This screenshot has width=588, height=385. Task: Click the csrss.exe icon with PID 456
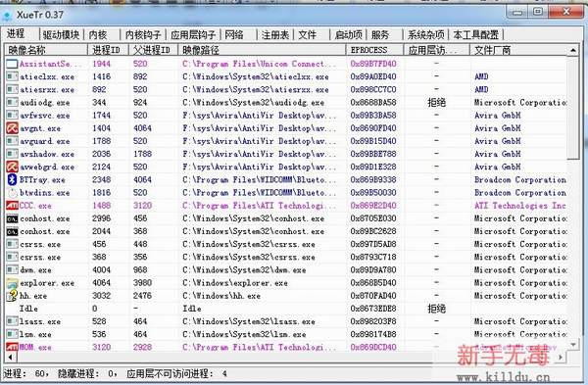click(x=12, y=244)
